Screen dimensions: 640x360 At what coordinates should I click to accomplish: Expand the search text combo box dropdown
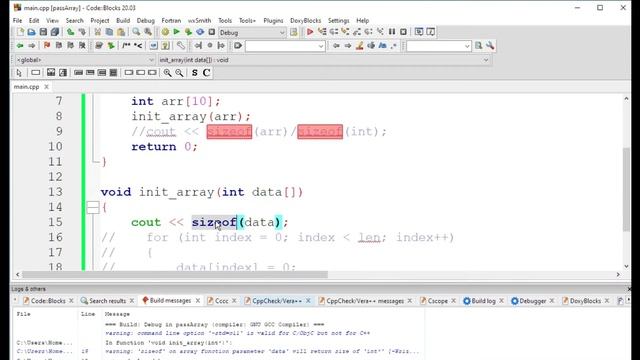[x=467, y=46]
